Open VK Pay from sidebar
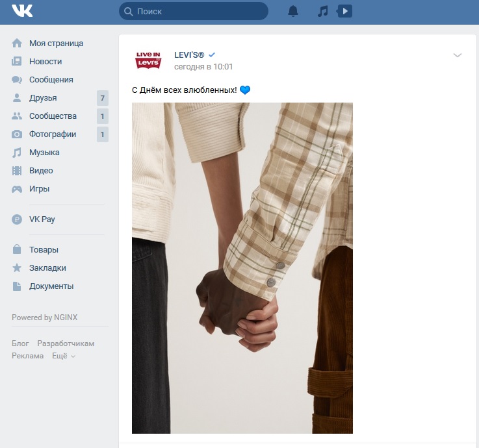 (42, 219)
